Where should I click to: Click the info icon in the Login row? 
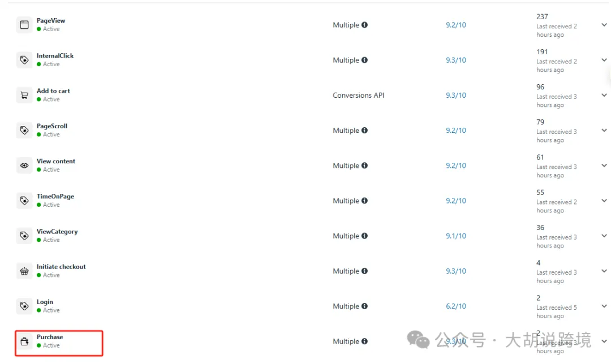[364, 306]
